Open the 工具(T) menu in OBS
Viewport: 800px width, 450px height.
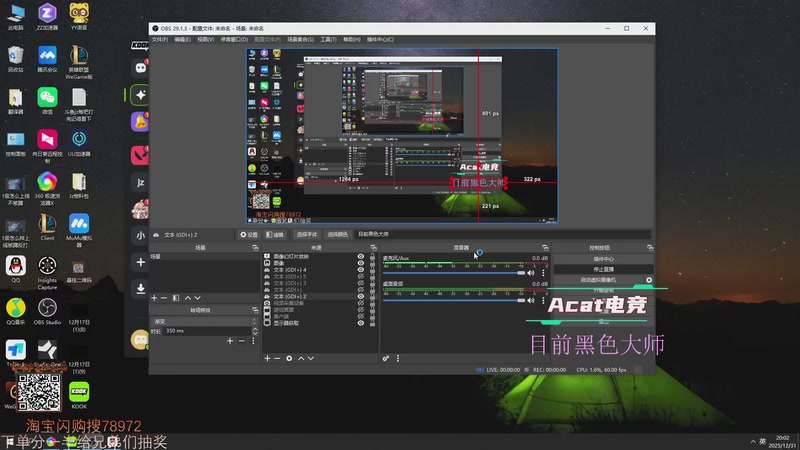(328, 39)
